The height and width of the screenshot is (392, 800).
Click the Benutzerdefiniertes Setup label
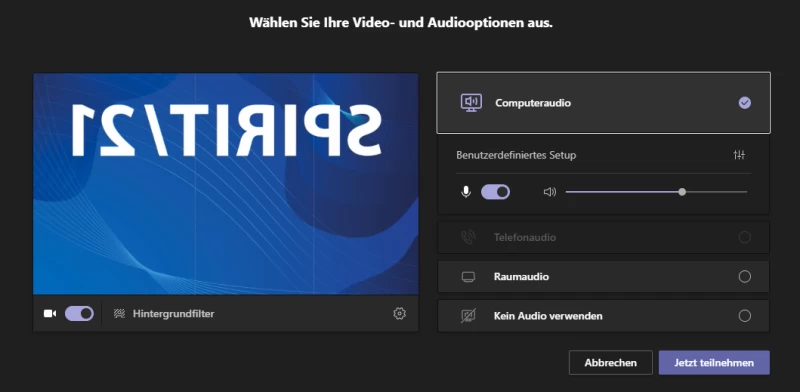[516, 155]
